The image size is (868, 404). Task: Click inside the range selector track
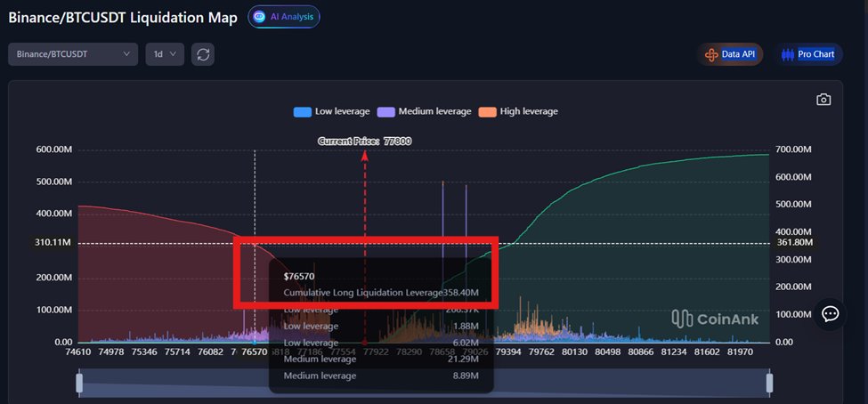tap(424, 383)
